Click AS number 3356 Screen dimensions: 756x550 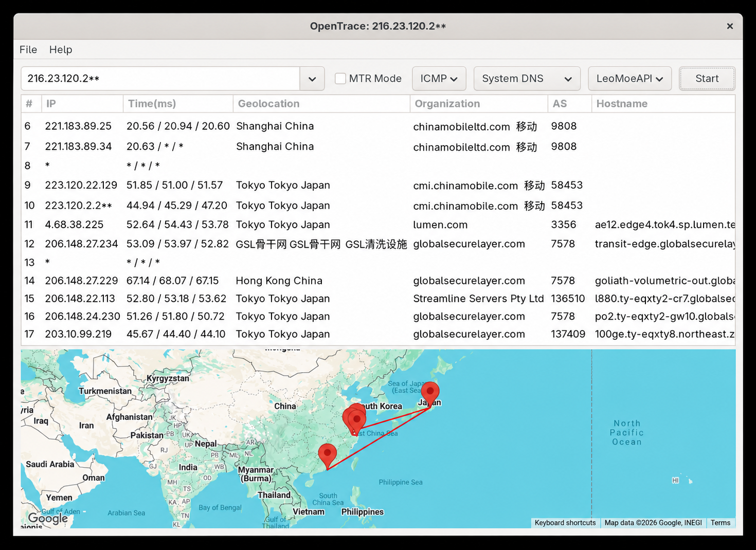[x=564, y=225]
